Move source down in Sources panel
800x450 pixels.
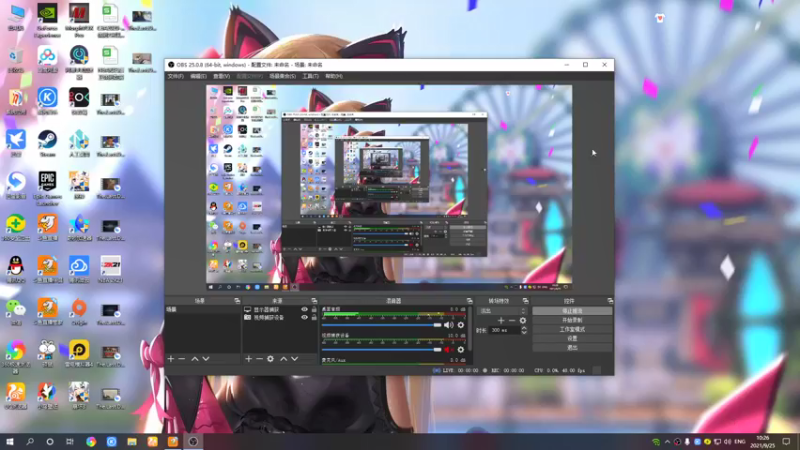click(x=294, y=359)
